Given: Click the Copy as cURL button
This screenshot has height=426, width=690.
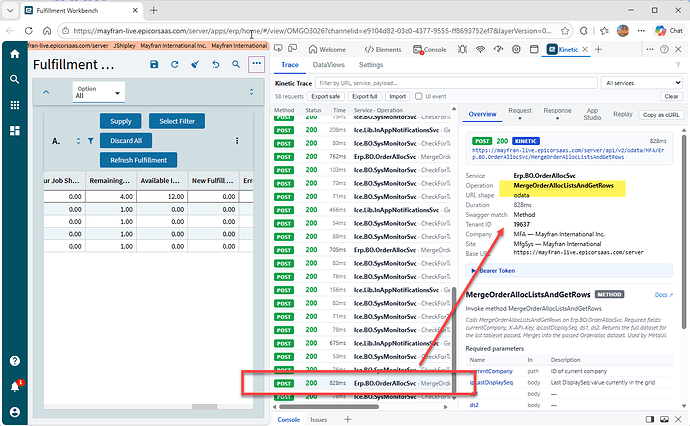Looking at the screenshot, I should point(661,114).
